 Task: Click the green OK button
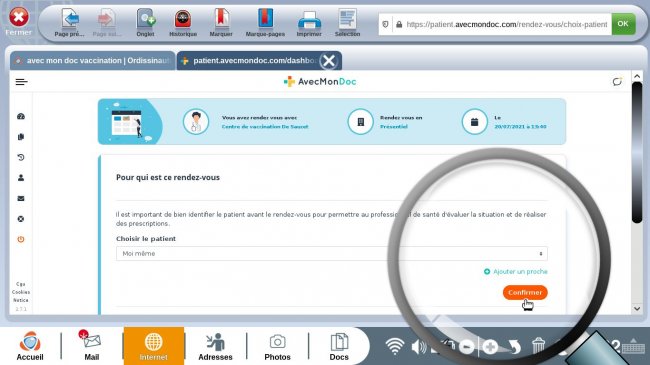[x=623, y=24]
